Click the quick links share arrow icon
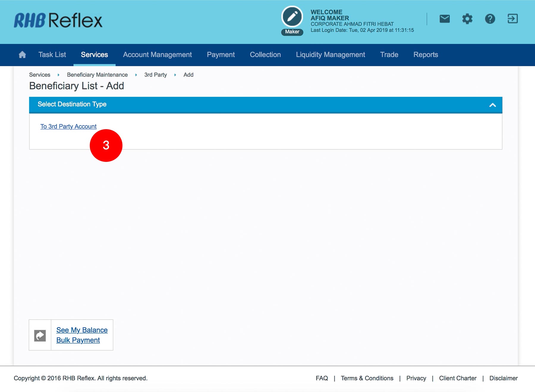 (40, 336)
